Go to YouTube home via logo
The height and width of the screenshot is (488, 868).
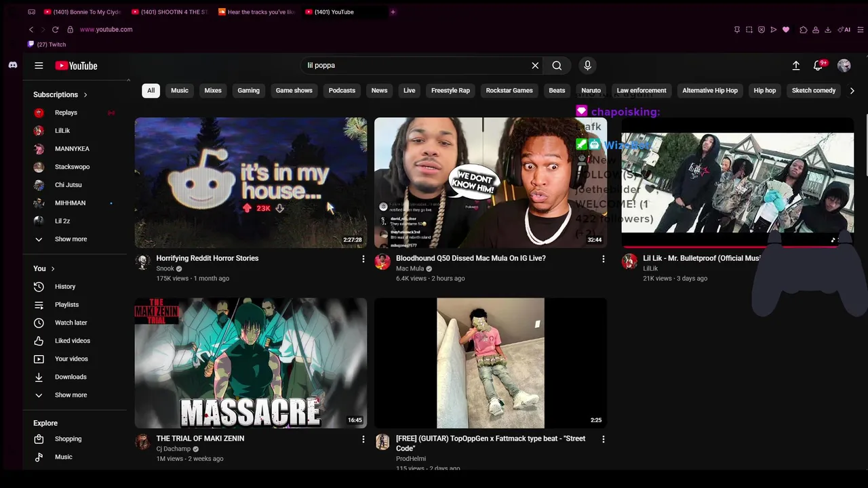tap(76, 66)
